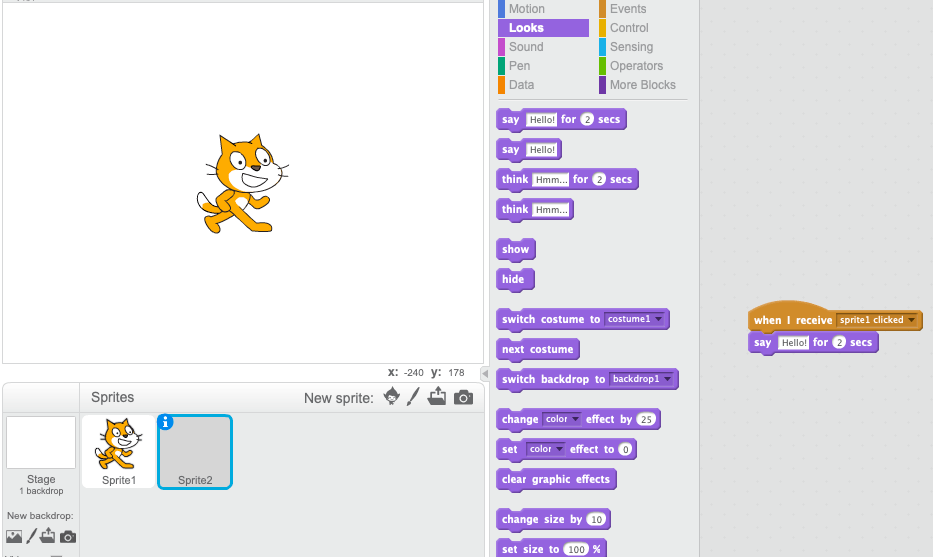933x557 pixels.
Task: Click the show block
Action: [x=515, y=249]
